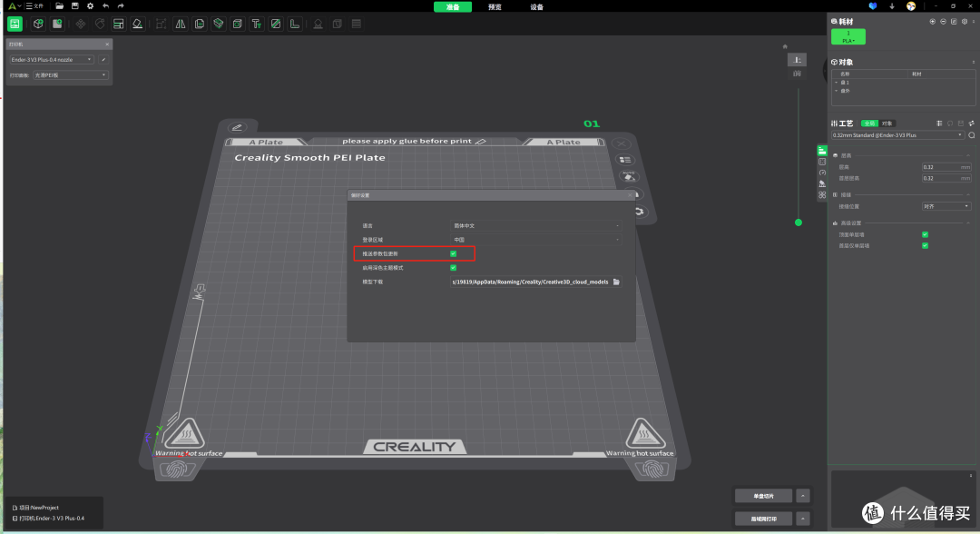Select the text emboss T tool

point(256,24)
